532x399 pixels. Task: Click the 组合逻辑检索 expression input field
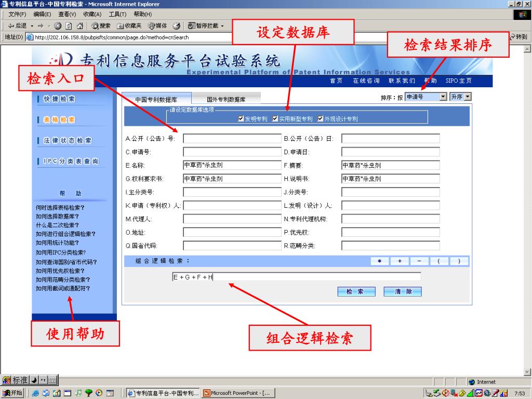pos(297,277)
